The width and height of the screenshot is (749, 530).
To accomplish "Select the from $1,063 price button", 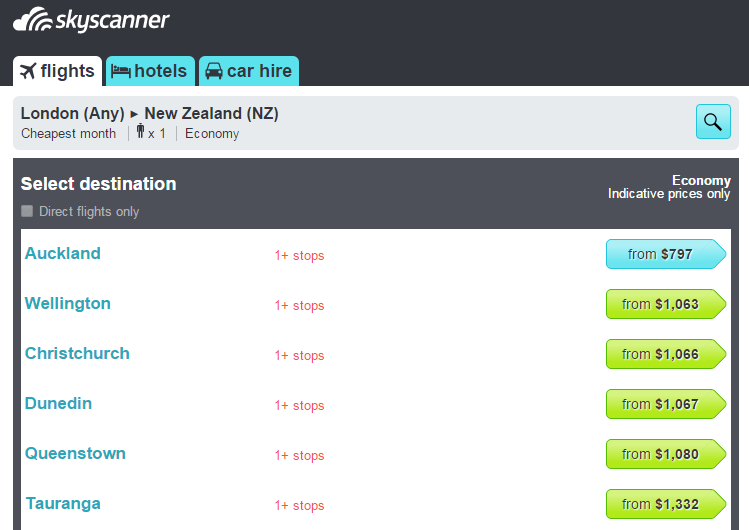I will 666,304.
